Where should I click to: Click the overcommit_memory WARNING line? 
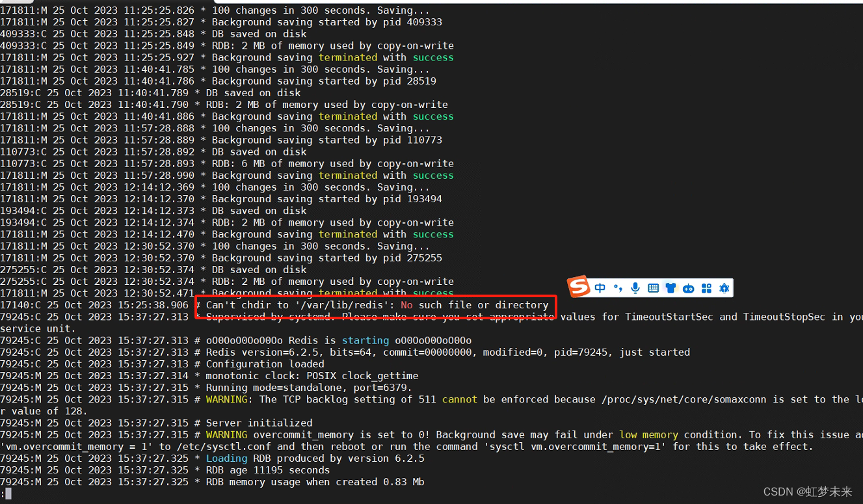coord(431,434)
